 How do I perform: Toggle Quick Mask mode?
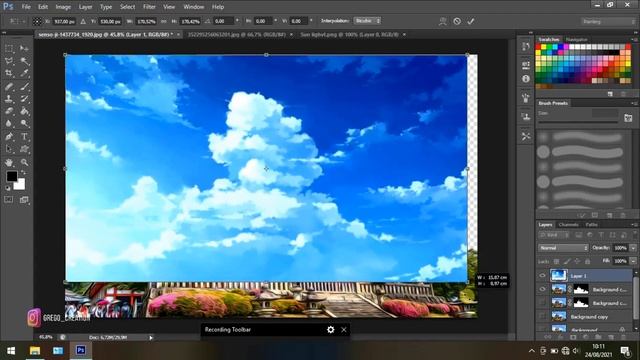(x=9, y=200)
